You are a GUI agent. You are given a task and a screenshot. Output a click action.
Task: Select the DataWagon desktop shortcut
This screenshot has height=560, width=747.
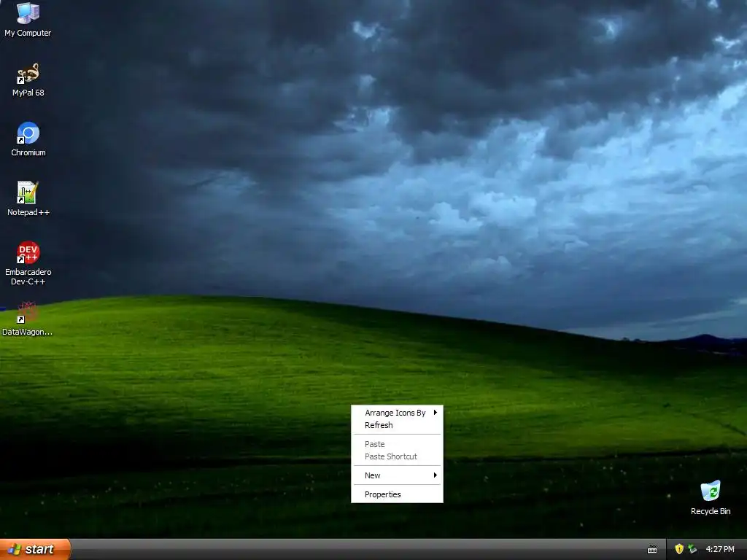27,319
